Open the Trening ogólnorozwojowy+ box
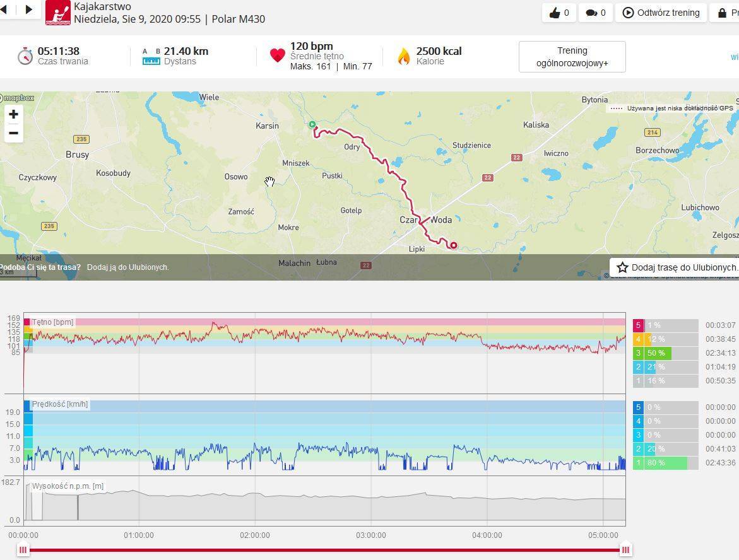Screen dimensions: 739x560 572,57
